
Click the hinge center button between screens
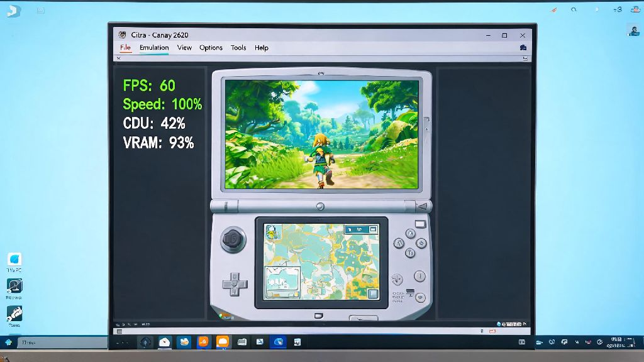click(320, 206)
